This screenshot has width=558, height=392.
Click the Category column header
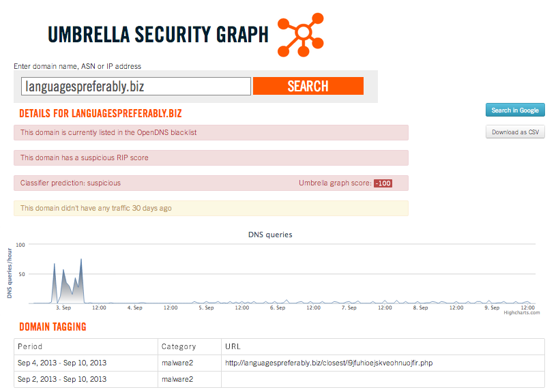coord(179,346)
